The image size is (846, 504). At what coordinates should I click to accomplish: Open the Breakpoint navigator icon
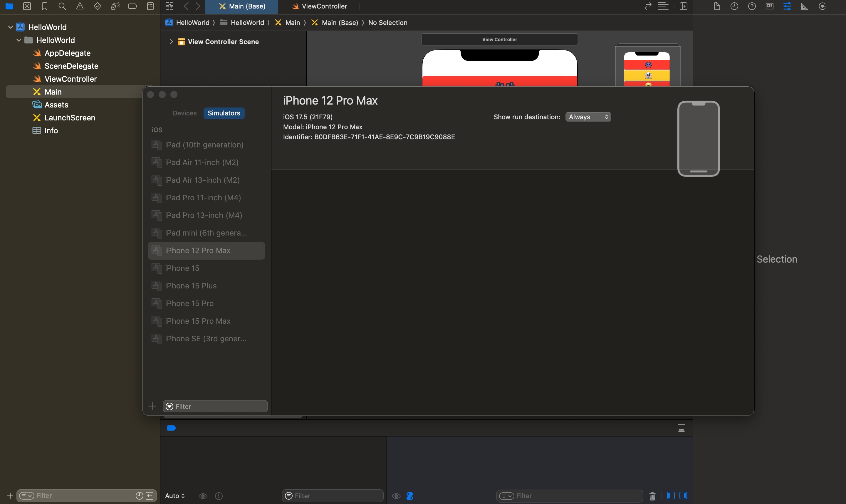coord(132,6)
